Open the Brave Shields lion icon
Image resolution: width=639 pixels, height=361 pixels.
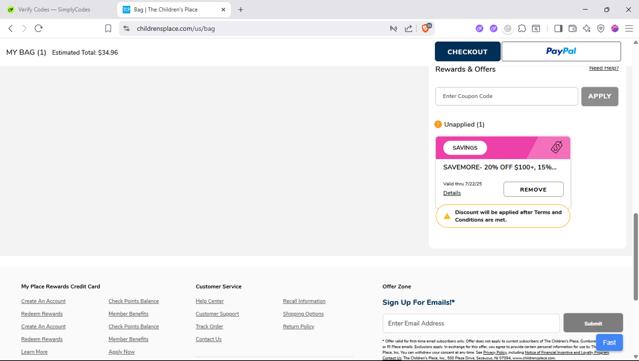426,28
